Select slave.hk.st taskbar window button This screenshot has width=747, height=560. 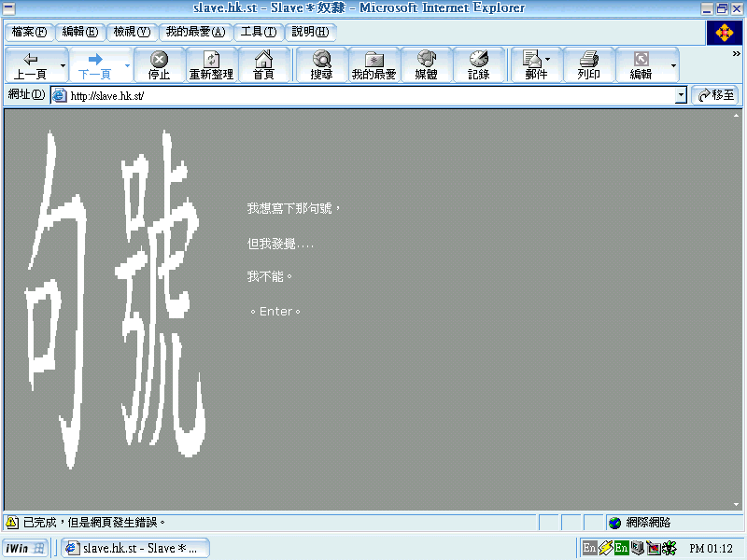[135, 548]
